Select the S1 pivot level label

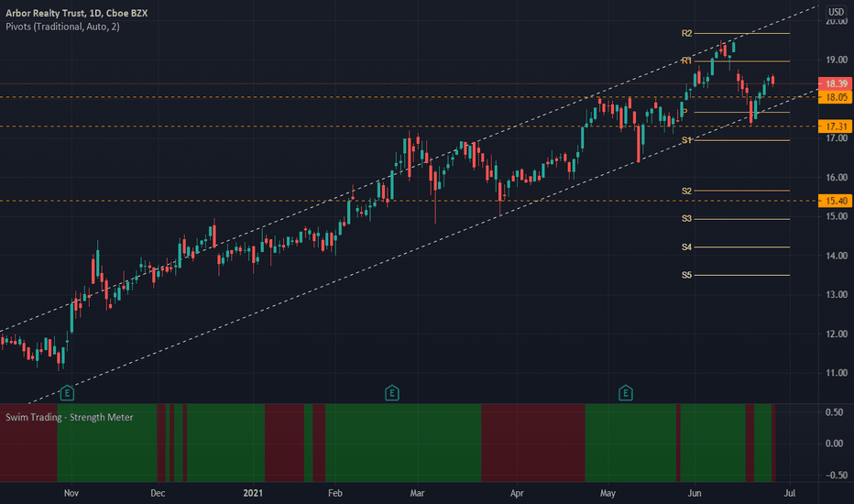(686, 140)
